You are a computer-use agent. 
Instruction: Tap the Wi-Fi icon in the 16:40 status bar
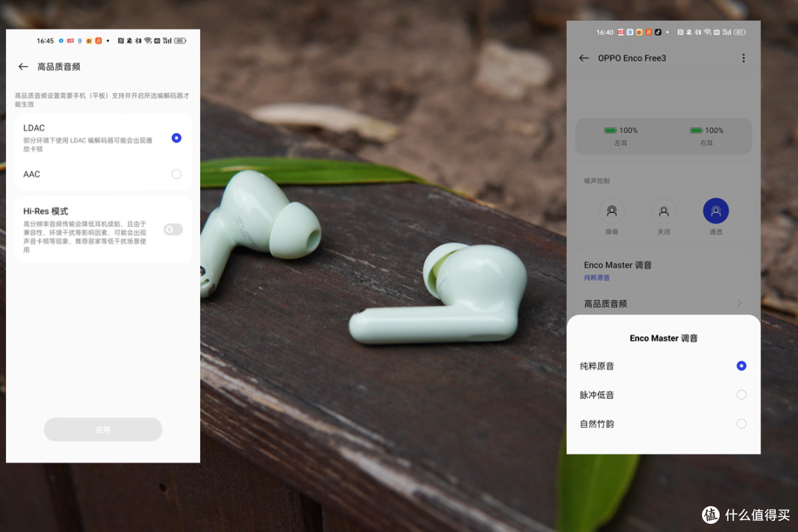click(x=707, y=33)
